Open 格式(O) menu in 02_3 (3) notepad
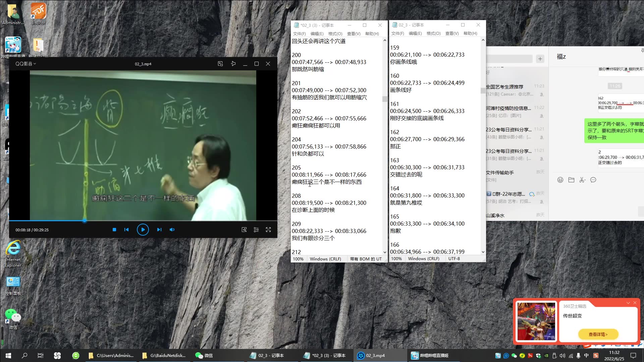 coord(335,34)
